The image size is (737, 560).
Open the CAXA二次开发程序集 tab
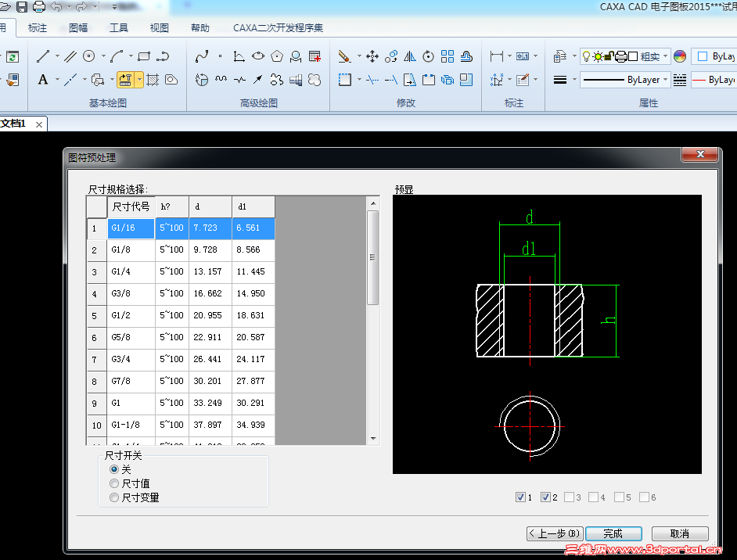(279, 28)
